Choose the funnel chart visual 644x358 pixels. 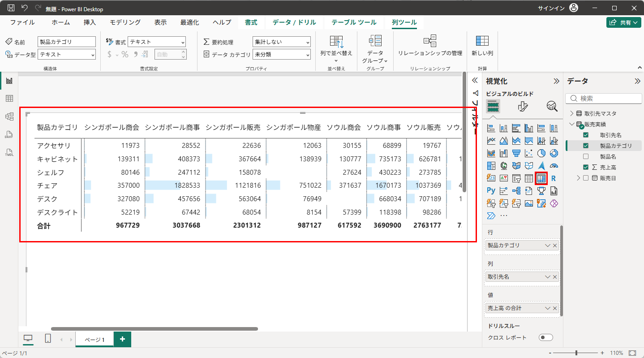(x=516, y=153)
